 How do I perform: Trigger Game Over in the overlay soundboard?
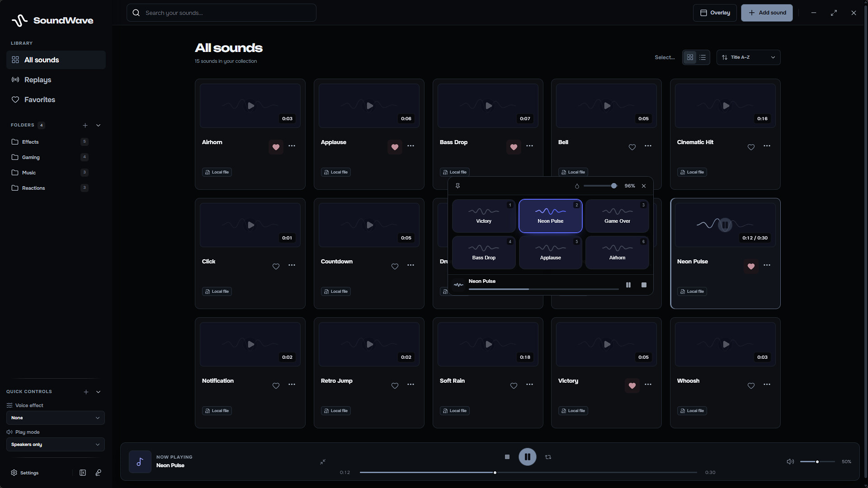(x=617, y=216)
